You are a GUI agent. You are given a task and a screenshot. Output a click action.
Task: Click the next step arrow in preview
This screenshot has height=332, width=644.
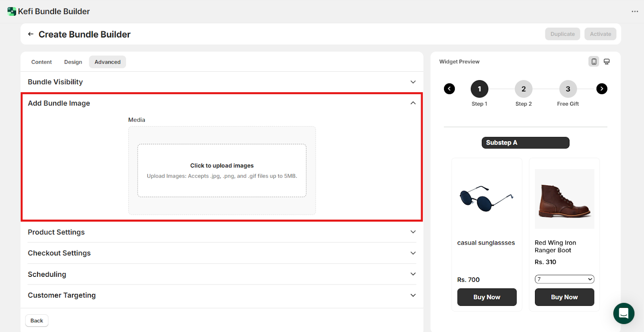602,89
